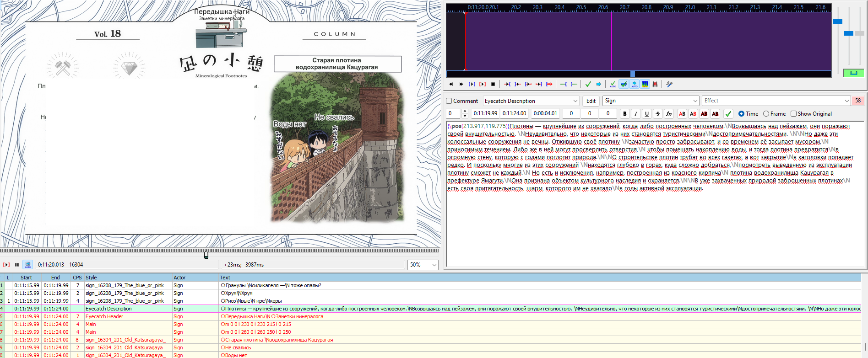Open the Sign actor dropdown
This screenshot has width=868, height=358.
(651, 101)
